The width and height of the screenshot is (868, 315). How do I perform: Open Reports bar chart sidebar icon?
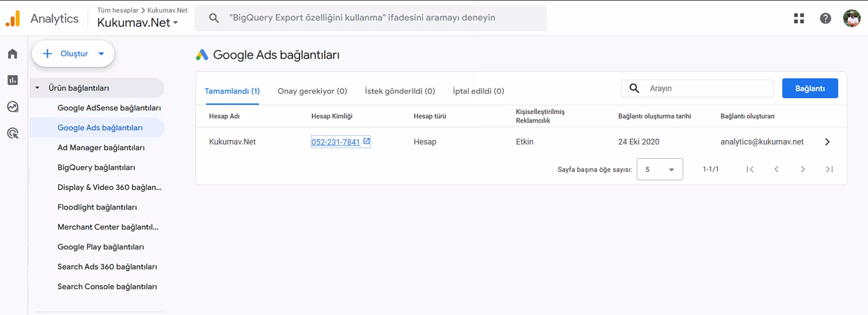[12, 80]
